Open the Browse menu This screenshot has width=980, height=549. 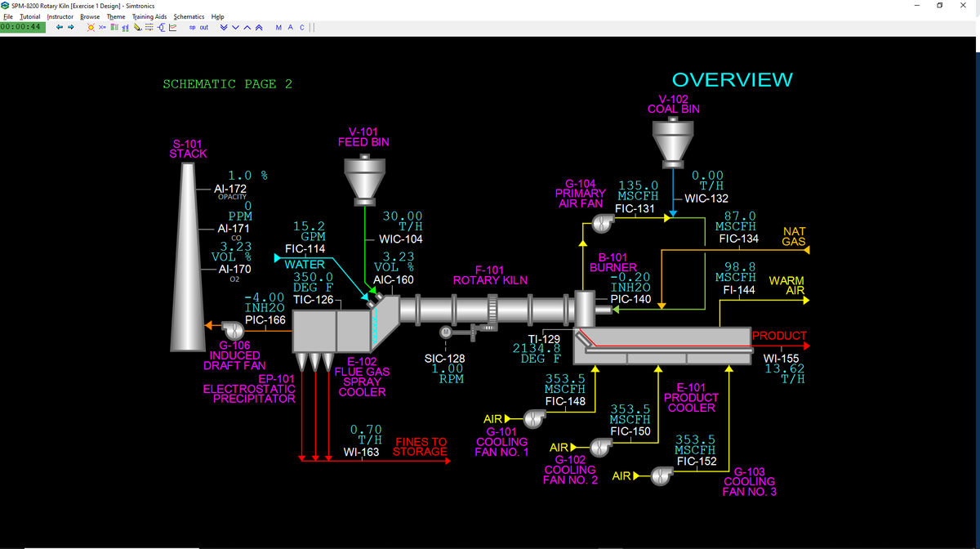click(x=91, y=16)
